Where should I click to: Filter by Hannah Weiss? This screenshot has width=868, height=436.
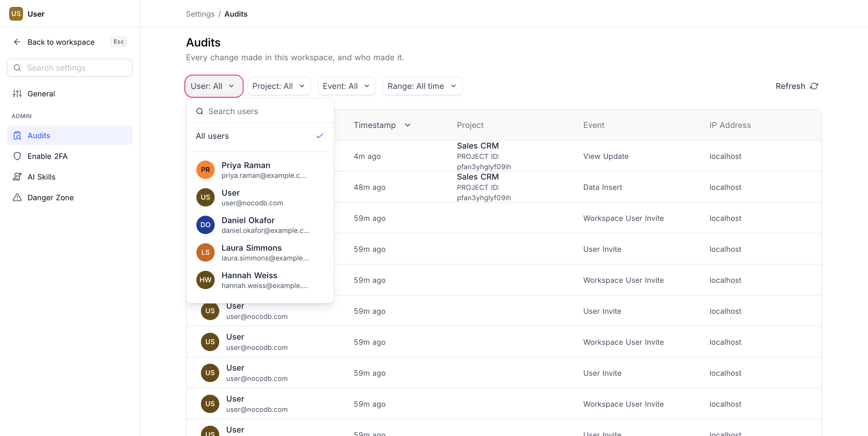tap(260, 280)
